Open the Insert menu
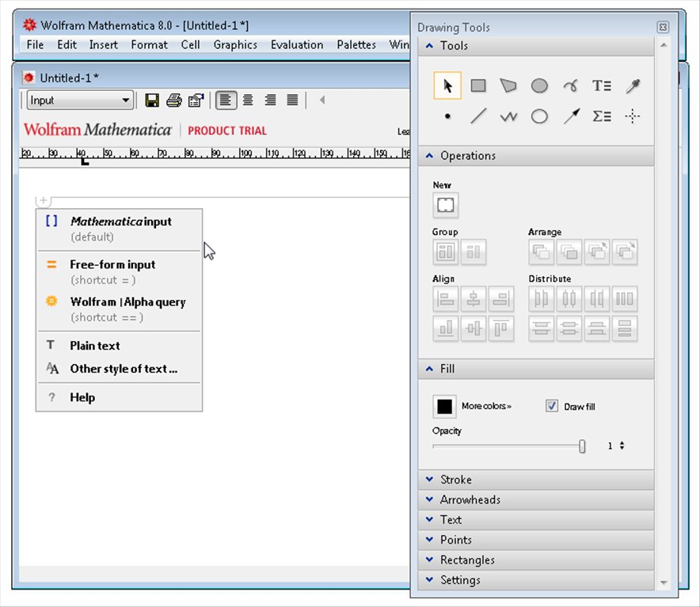The height and width of the screenshot is (607, 700). [x=104, y=44]
